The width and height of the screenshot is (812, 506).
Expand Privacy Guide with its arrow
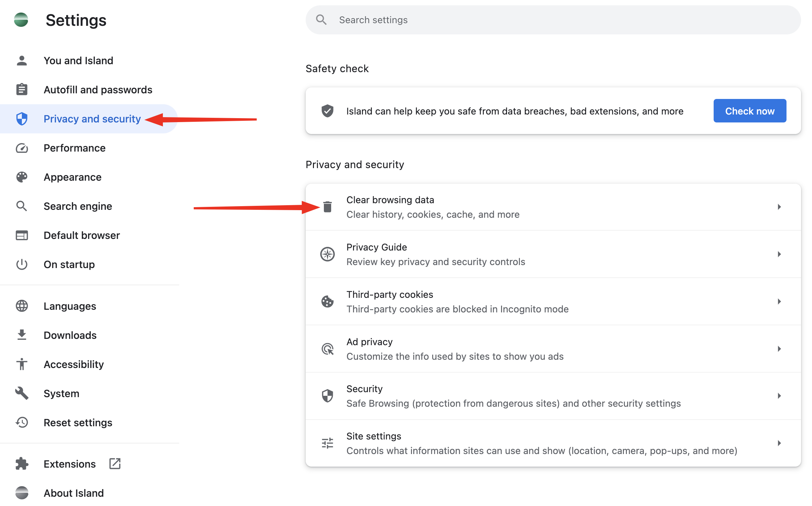[x=779, y=254]
